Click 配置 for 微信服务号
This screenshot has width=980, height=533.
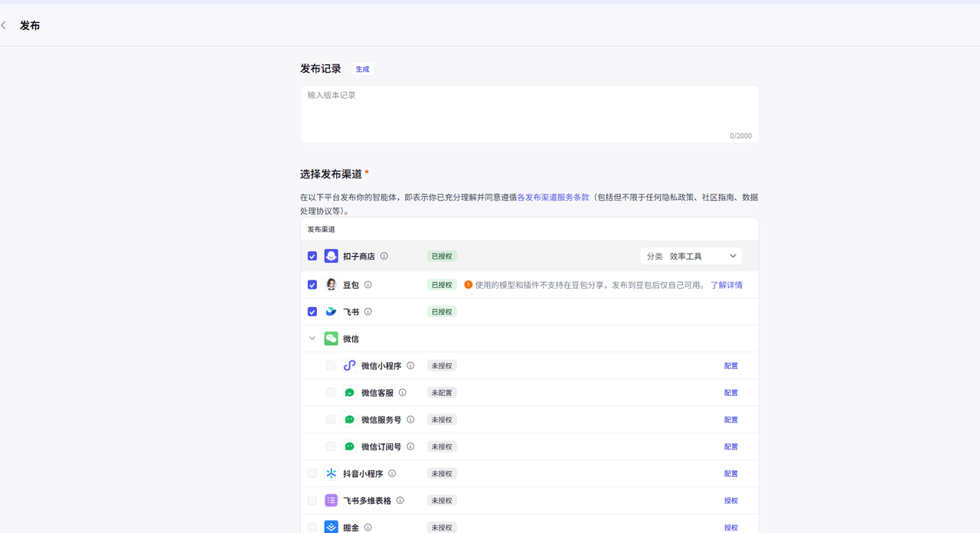click(731, 420)
